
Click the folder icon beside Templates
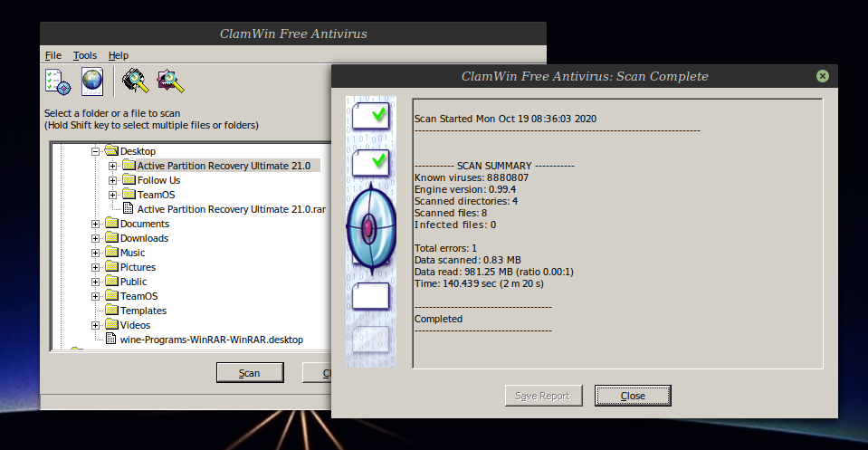pyautogui.click(x=112, y=310)
